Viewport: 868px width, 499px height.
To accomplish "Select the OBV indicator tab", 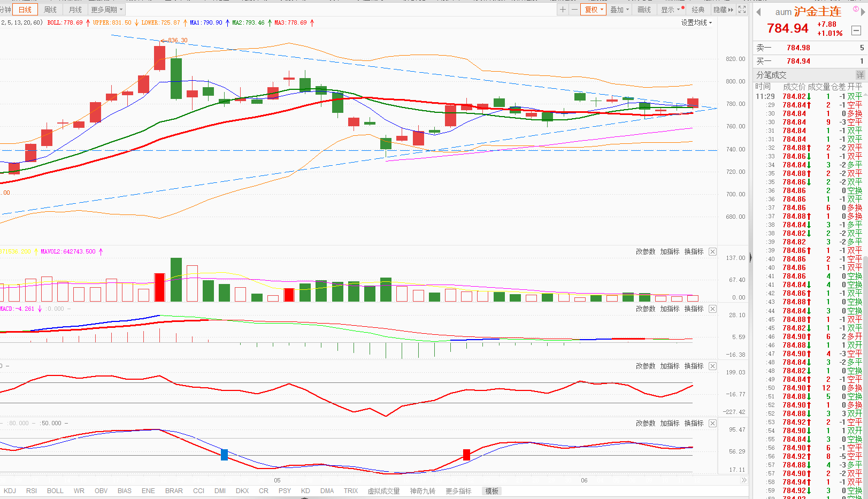I will pyautogui.click(x=101, y=491).
